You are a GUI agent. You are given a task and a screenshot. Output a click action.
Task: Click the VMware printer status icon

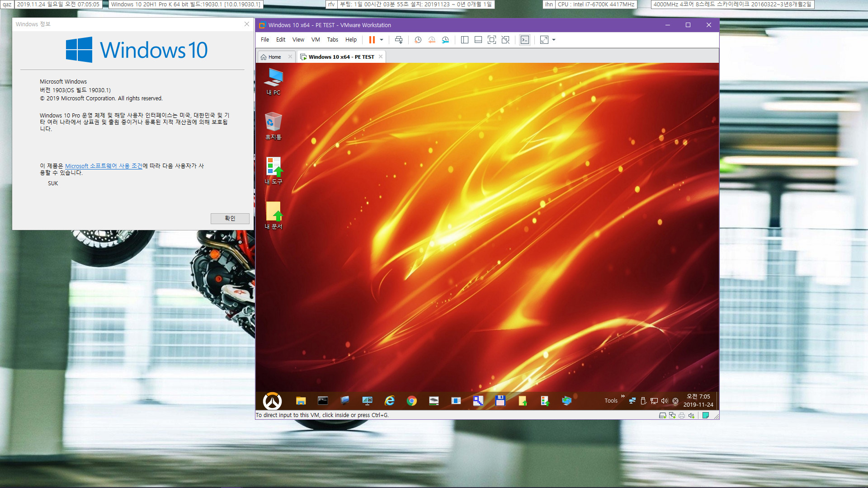tap(681, 415)
